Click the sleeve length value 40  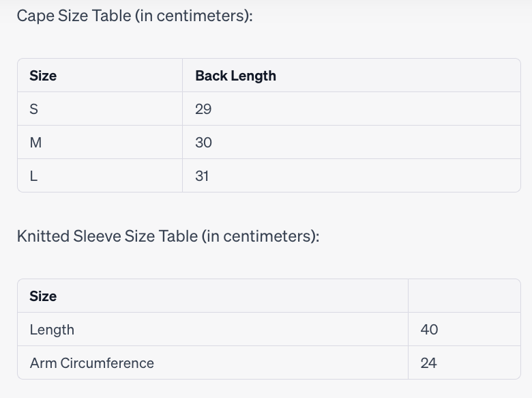tap(429, 330)
